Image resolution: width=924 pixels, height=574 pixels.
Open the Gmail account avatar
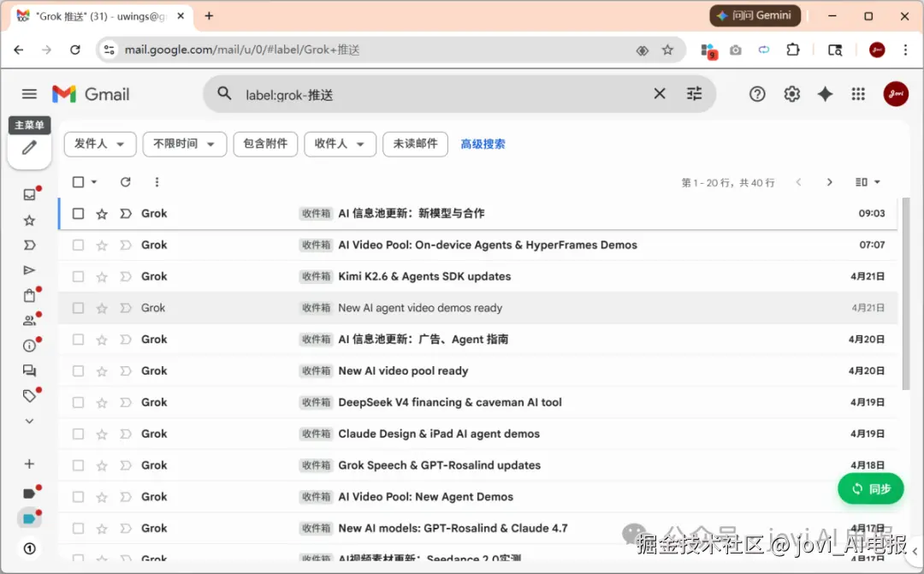click(896, 94)
